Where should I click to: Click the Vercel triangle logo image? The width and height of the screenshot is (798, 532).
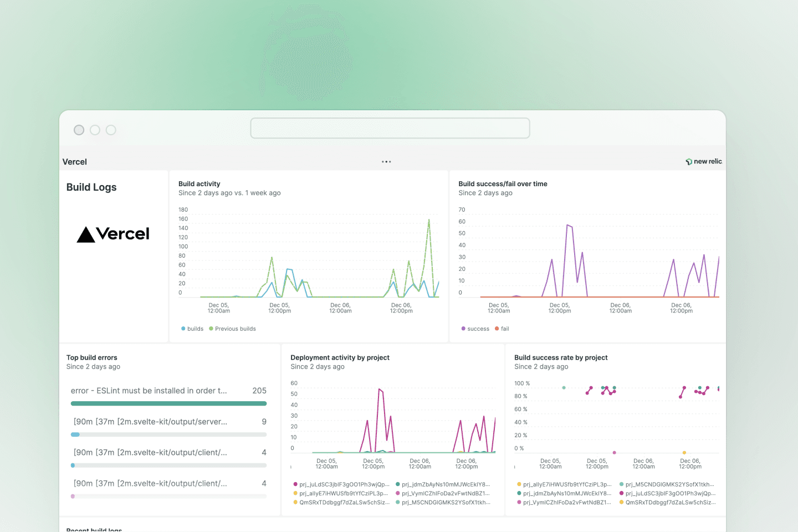pyautogui.click(x=113, y=234)
